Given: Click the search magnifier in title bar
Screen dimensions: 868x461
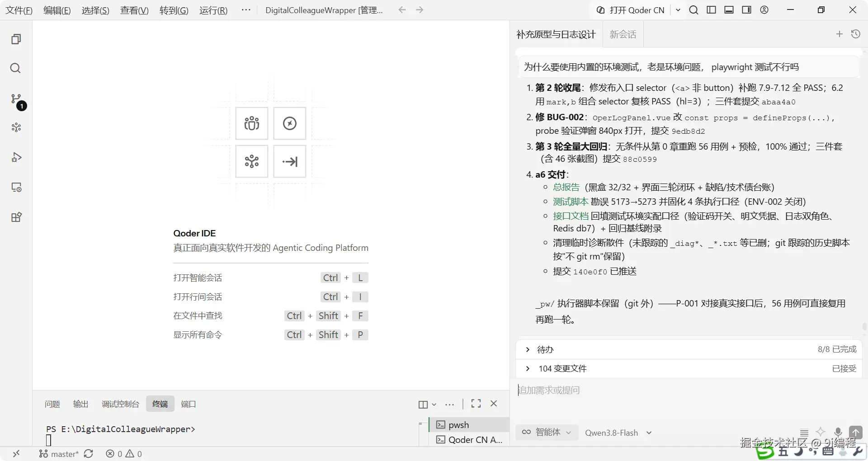Looking at the screenshot, I should (x=693, y=10).
